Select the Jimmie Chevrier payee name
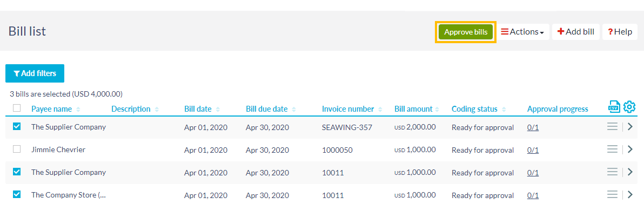The height and width of the screenshot is (211, 644). coord(58,150)
